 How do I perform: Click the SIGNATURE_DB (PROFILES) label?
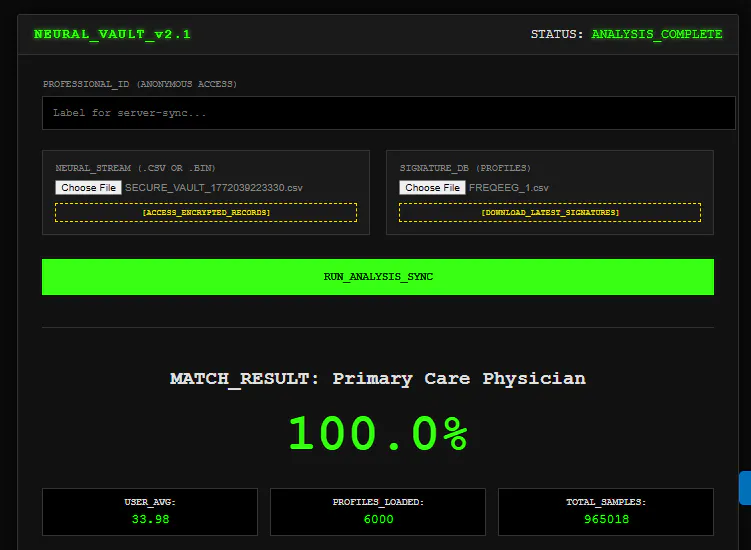click(465, 168)
